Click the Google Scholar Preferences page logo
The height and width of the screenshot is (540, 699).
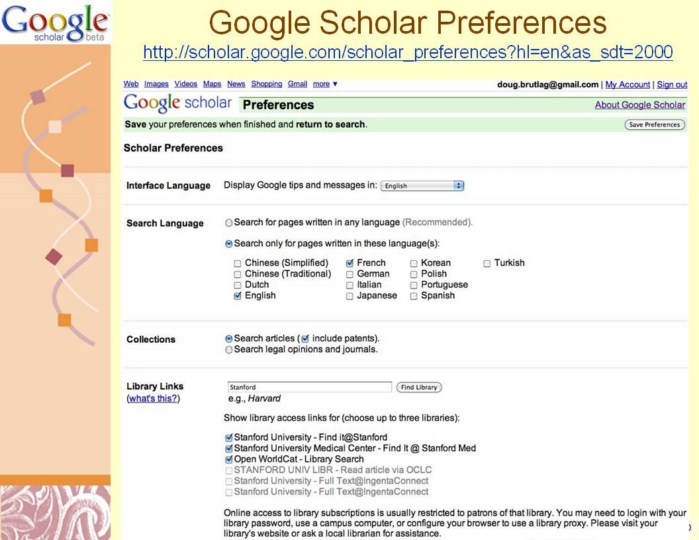point(177,103)
